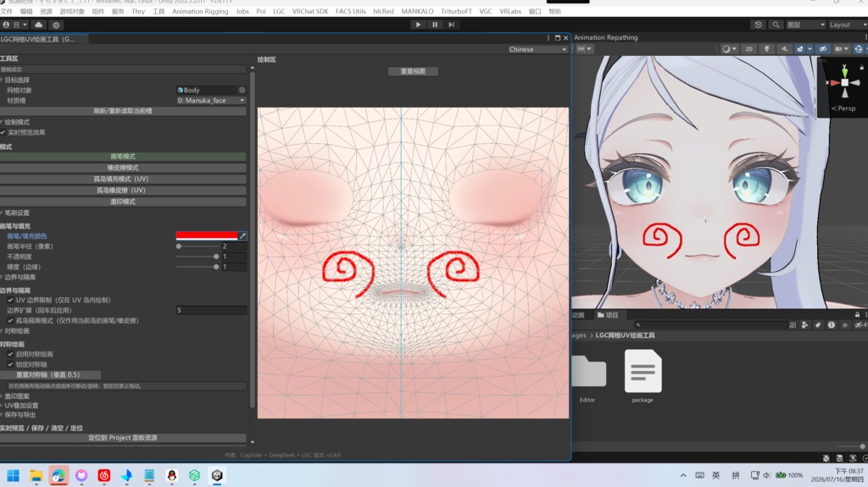Viewport: 868px width, 487px height.
Task: Open the VRChat SDK menu
Action: [x=310, y=11]
